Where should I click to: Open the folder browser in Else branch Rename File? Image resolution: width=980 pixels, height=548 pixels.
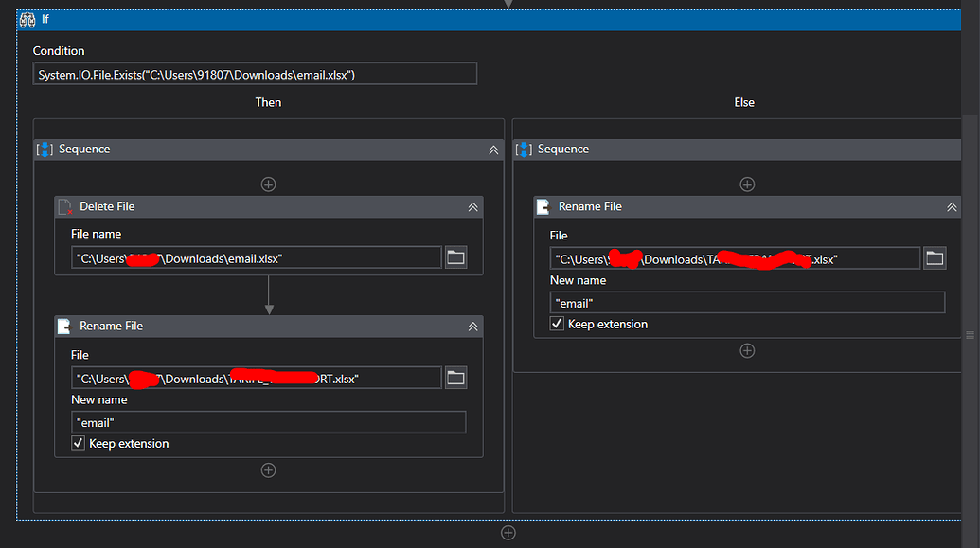(935, 257)
